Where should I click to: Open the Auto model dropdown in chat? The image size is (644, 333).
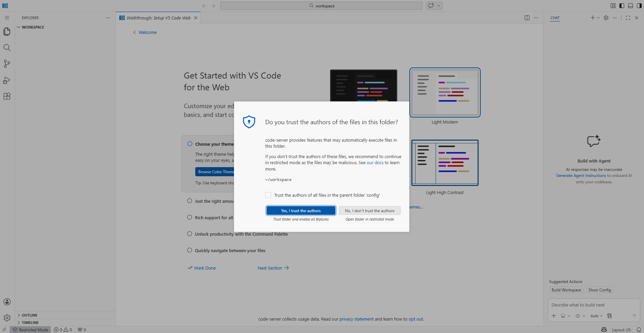(x=596, y=316)
